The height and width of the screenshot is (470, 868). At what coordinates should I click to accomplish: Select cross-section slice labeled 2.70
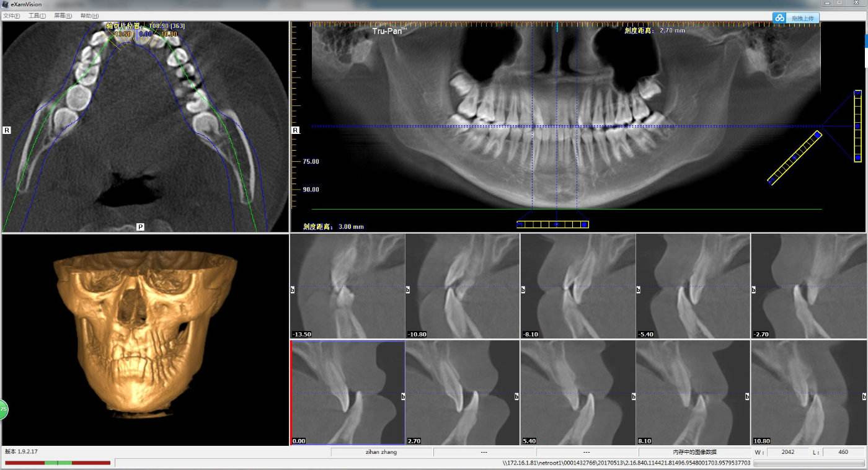[x=463, y=392]
